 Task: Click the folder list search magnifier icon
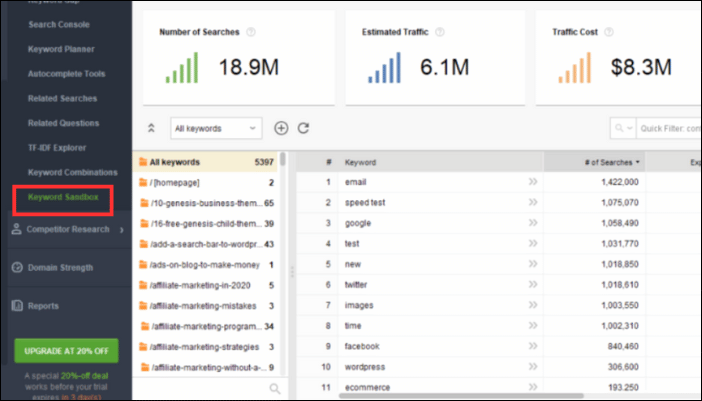coord(274,388)
